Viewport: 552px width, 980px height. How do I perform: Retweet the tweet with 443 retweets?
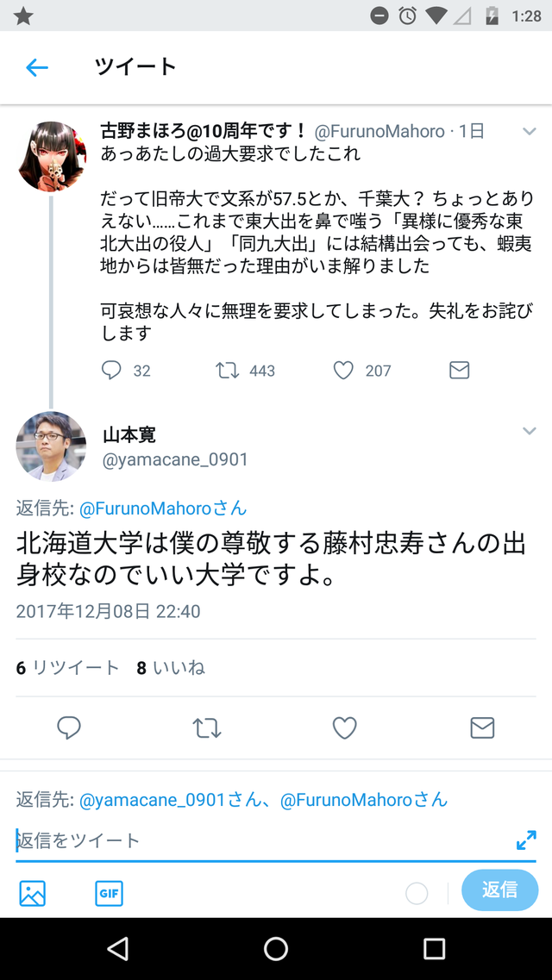pyautogui.click(x=228, y=371)
